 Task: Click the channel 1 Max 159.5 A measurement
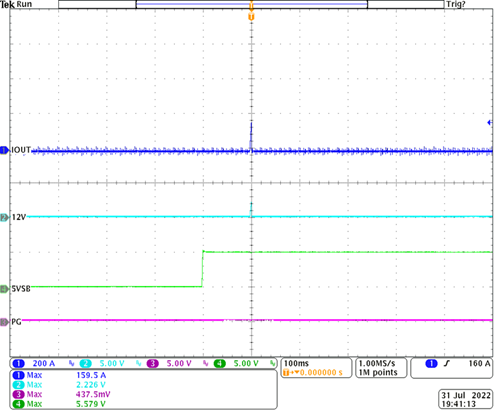59,375
